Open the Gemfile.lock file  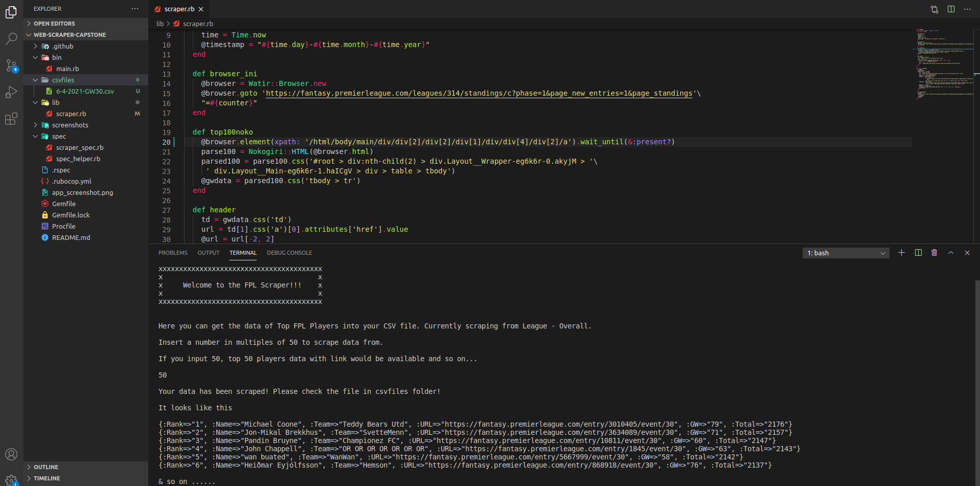point(71,215)
